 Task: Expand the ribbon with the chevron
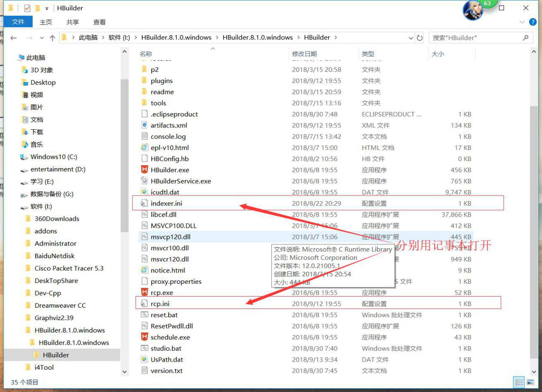[522, 22]
